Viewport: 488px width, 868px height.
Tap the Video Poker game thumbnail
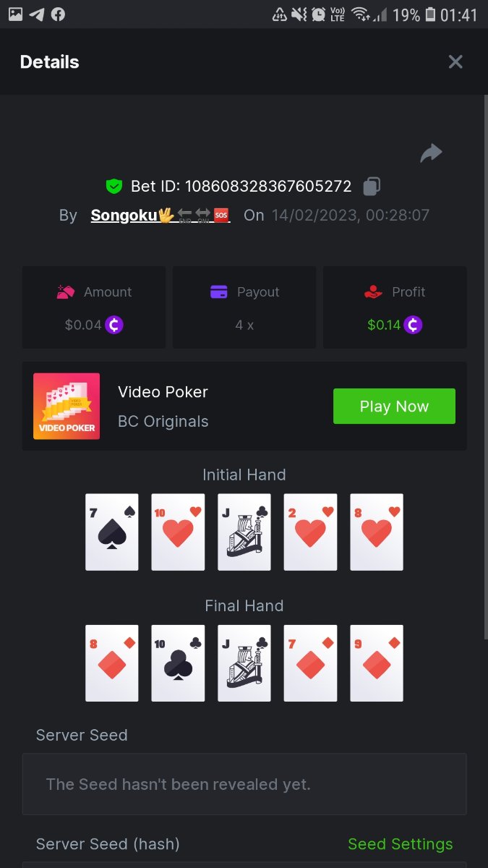(67, 407)
